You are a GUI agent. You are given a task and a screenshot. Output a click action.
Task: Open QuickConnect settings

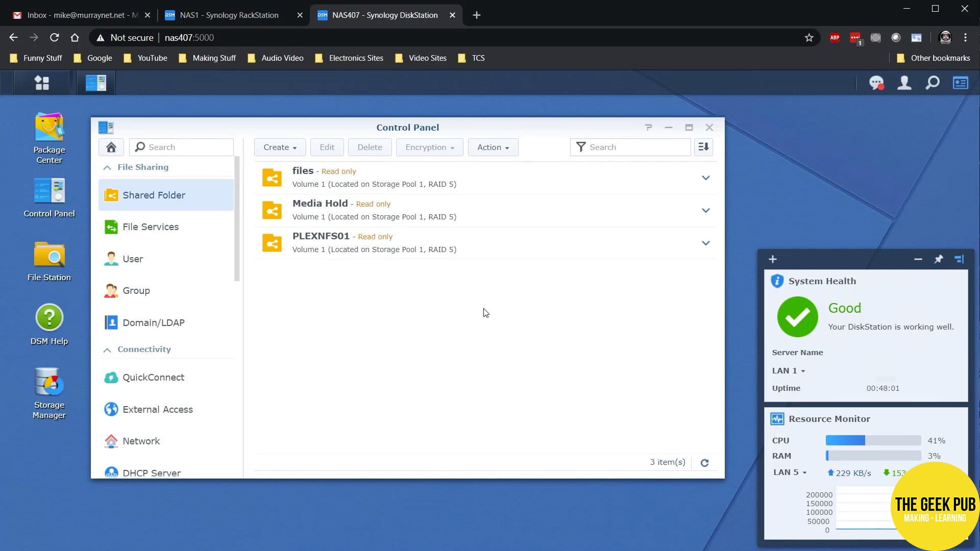click(x=166, y=378)
